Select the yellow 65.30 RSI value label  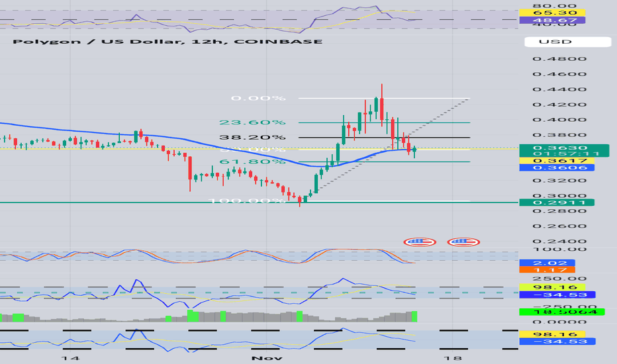(551, 13)
